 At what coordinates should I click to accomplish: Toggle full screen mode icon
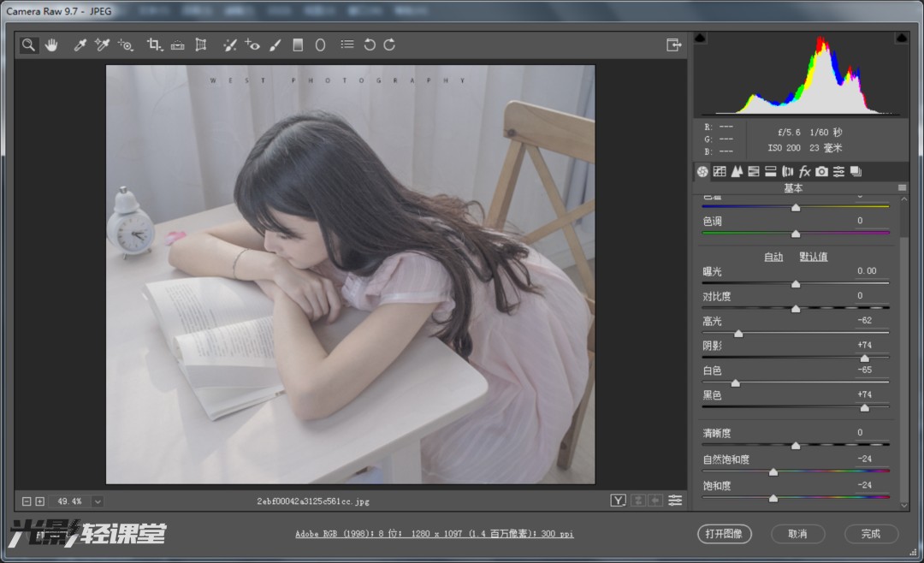click(673, 44)
